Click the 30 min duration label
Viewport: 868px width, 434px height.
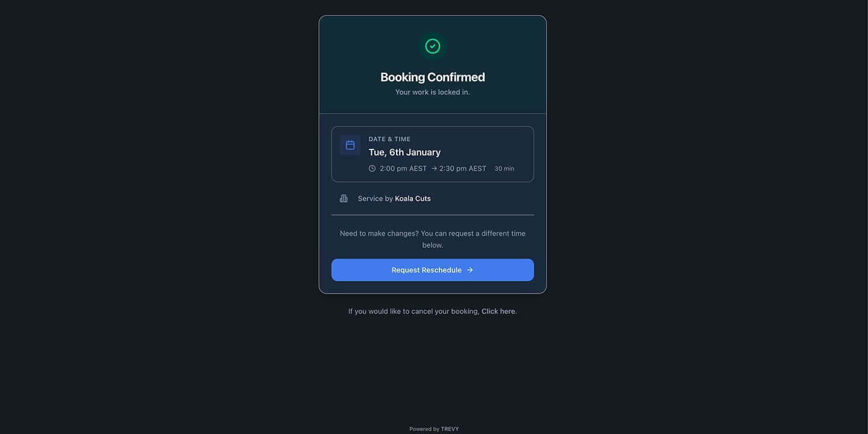[504, 168]
